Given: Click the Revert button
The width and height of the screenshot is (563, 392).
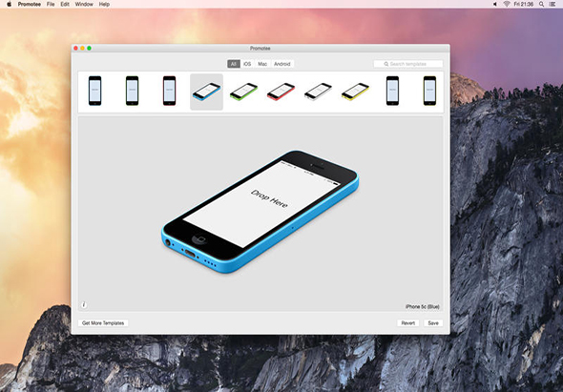Looking at the screenshot, I should 407,323.
